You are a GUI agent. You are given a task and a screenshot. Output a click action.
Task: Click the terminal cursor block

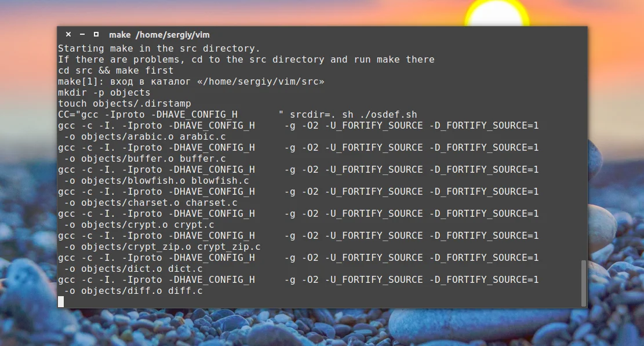click(61, 302)
